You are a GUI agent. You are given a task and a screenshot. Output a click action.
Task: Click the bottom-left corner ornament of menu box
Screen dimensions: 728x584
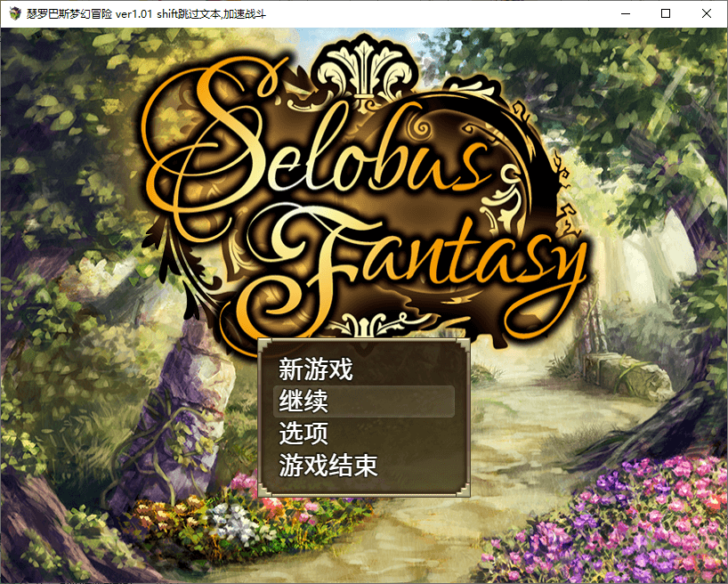pos(263,491)
